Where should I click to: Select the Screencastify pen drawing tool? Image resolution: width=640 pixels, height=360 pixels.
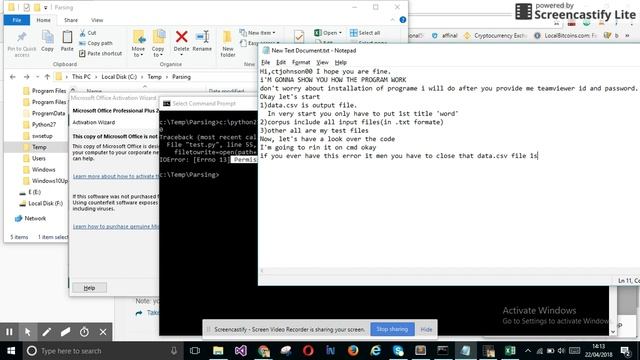pos(47,332)
